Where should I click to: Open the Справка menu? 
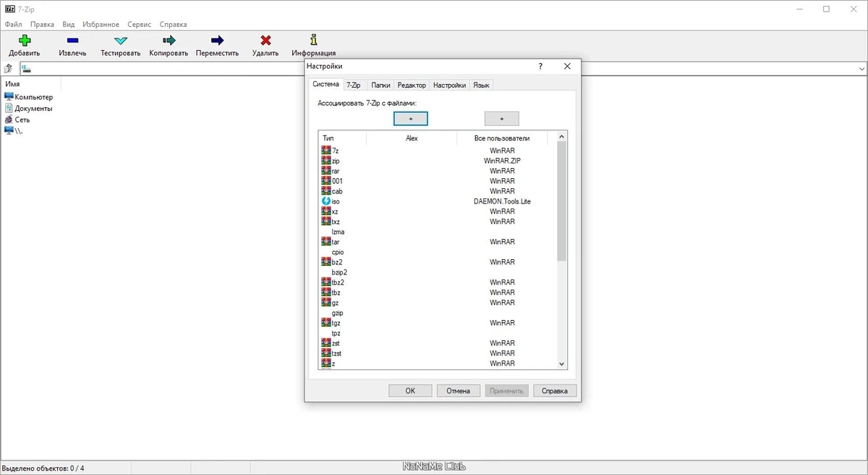[x=173, y=25]
